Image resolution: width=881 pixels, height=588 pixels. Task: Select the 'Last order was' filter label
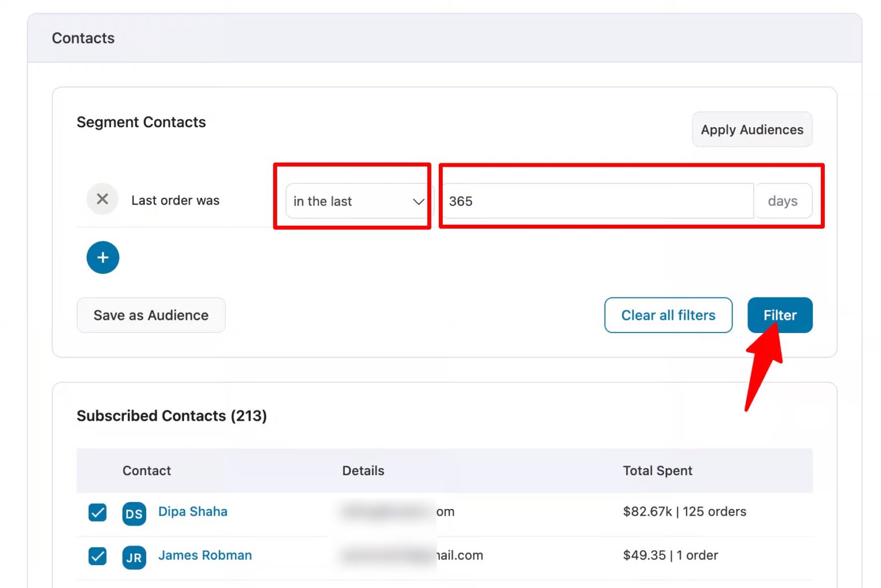pyautogui.click(x=175, y=200)
